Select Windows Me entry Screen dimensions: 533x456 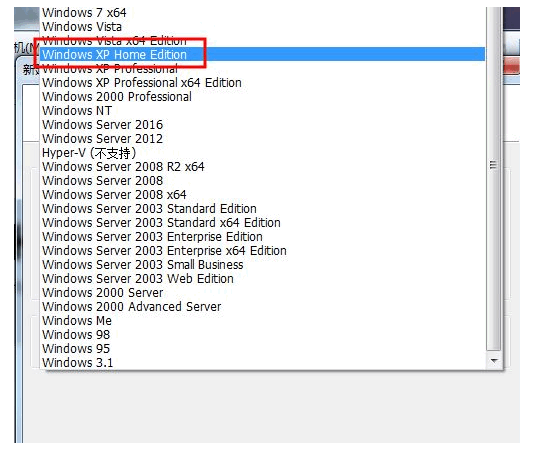pos(263,320)
